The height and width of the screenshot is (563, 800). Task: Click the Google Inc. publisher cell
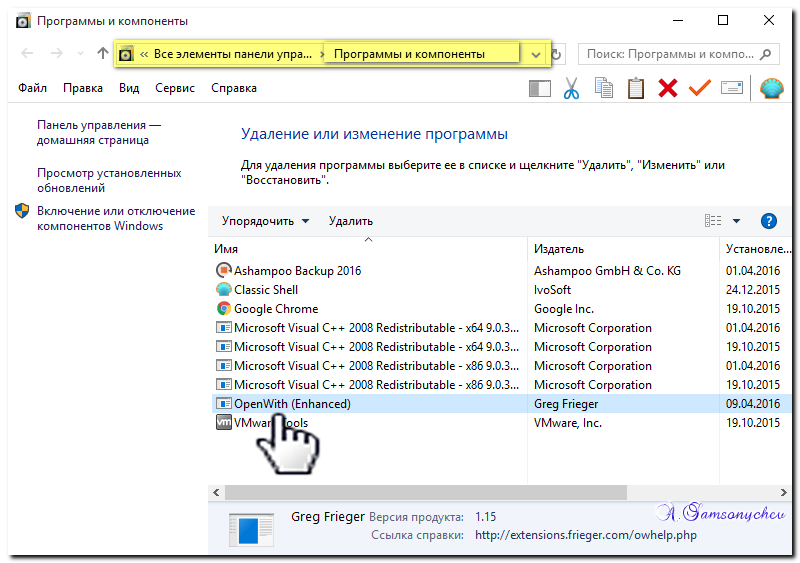point(564,309)
